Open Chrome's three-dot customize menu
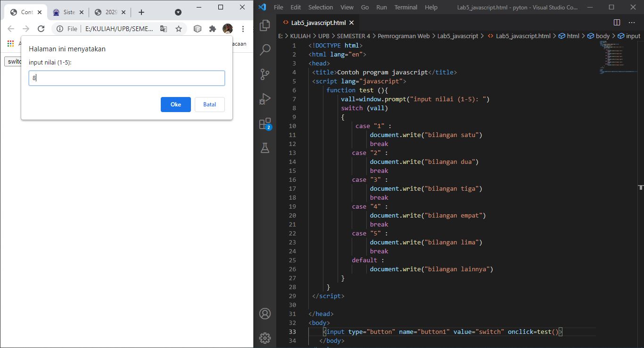Screen dimensions: 644x348 [x=243, y=29]
